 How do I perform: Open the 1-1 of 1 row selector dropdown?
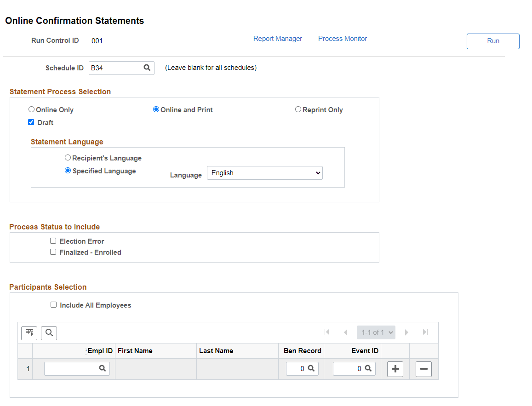376,332
